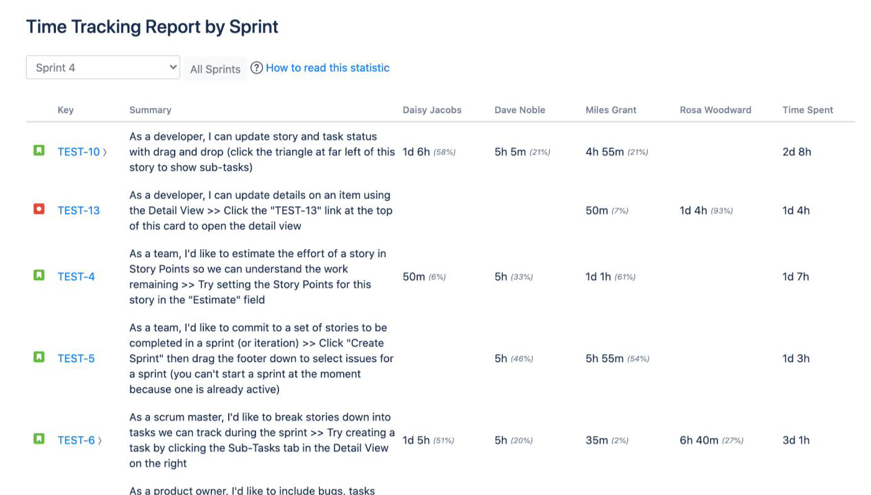Open the TEST-13 issue link

(x=78, y=211)
